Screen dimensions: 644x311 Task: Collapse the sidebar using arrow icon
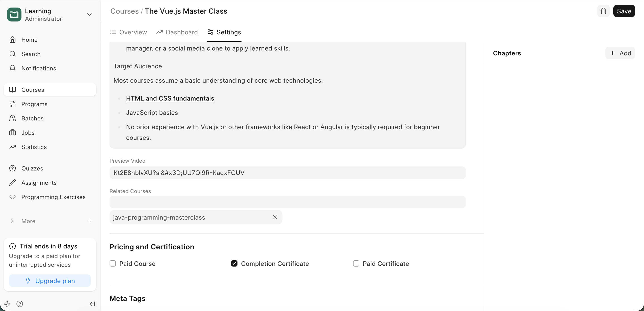tap(92, 304)
